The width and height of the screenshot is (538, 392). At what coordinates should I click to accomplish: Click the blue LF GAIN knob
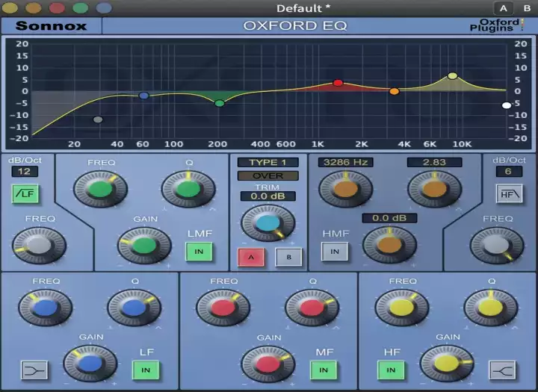pos(90,364)
